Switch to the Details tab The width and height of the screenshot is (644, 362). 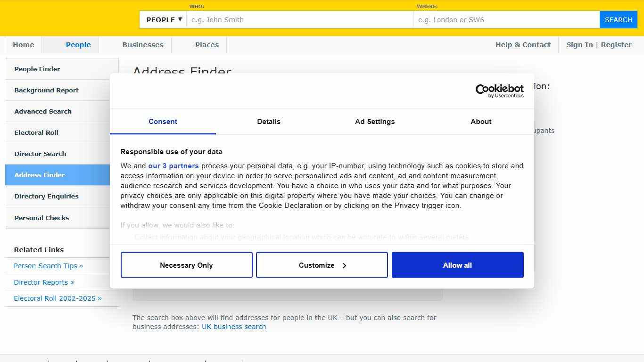269,122
